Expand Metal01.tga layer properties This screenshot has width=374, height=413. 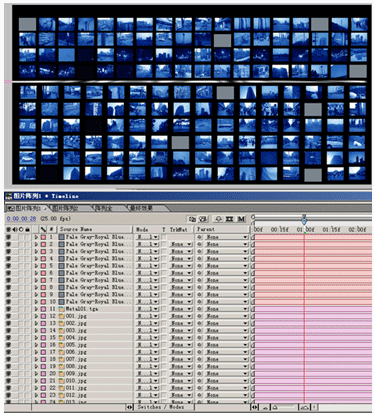click(36, 309)
